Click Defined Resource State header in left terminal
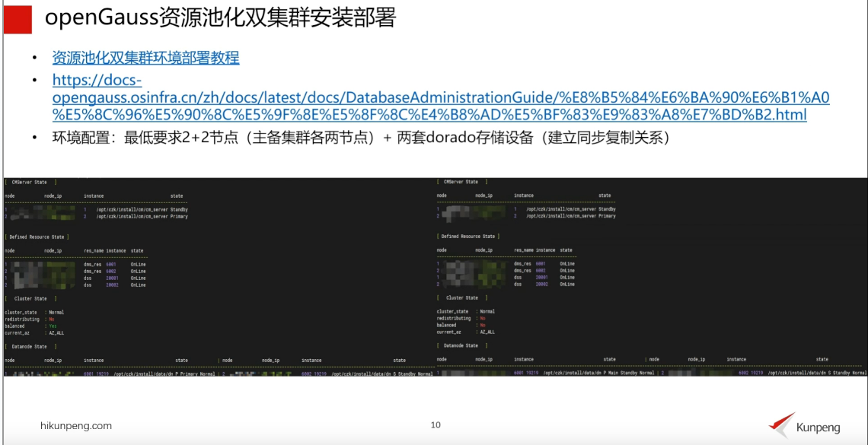Screen dimensions: 868x445 point(37,237)
